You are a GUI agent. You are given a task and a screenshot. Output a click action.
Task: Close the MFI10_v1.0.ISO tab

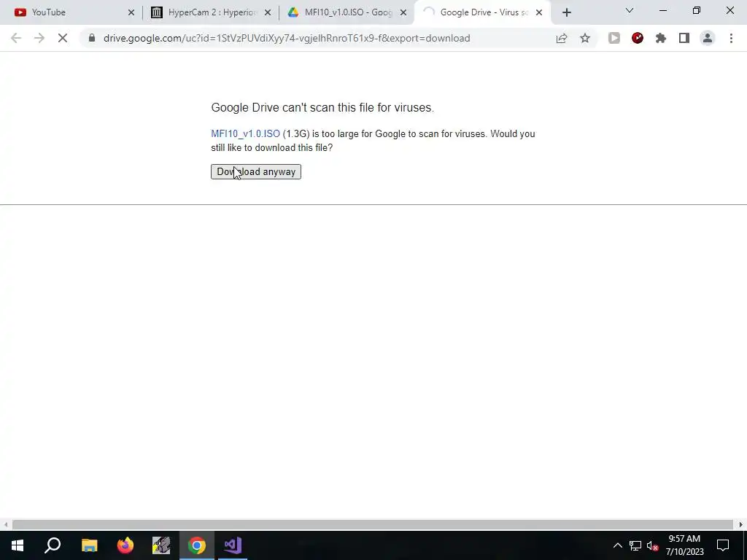[403, 12]
